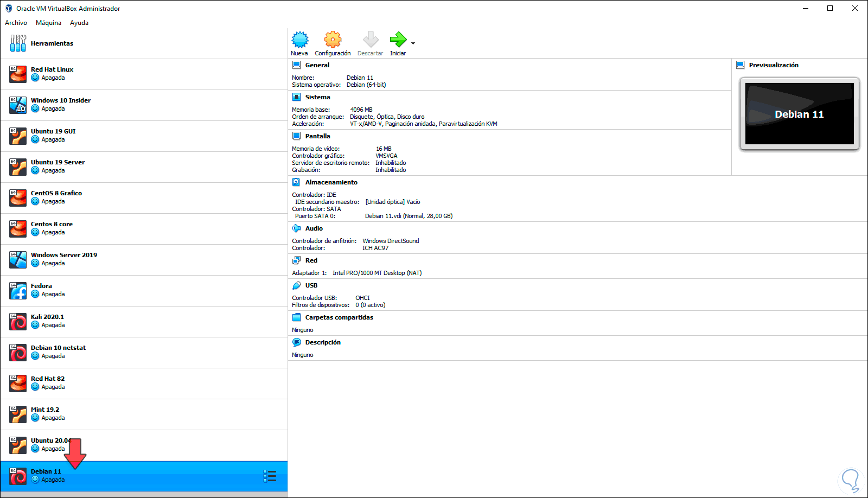This screenshot has height=498, width=868.
Task: Click the Audio section speaker icon
Action: (297, 228)
